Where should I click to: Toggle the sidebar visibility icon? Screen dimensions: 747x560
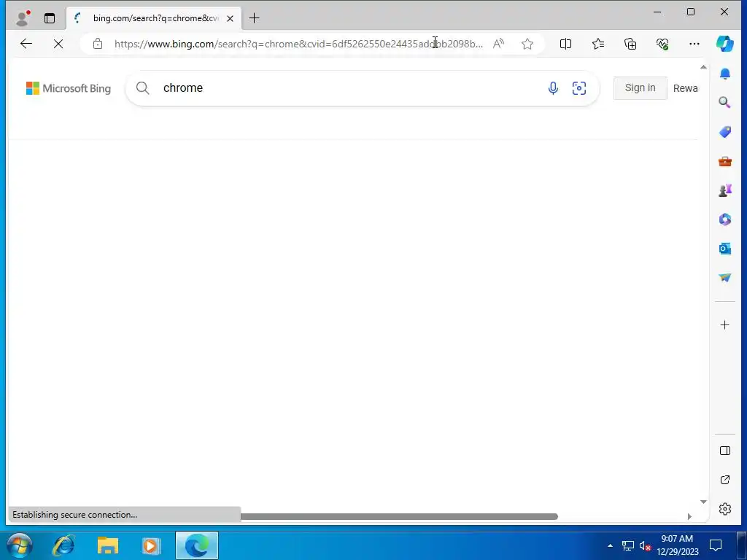click(724, 451)
